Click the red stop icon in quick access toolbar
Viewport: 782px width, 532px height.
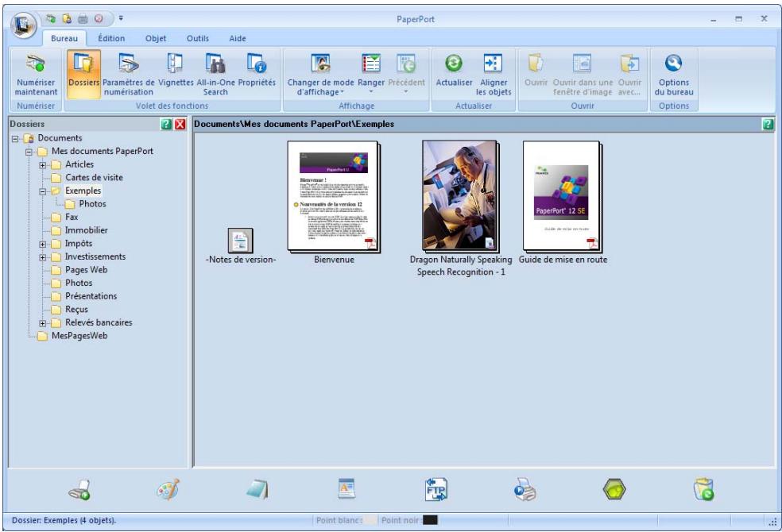[99, 19]
